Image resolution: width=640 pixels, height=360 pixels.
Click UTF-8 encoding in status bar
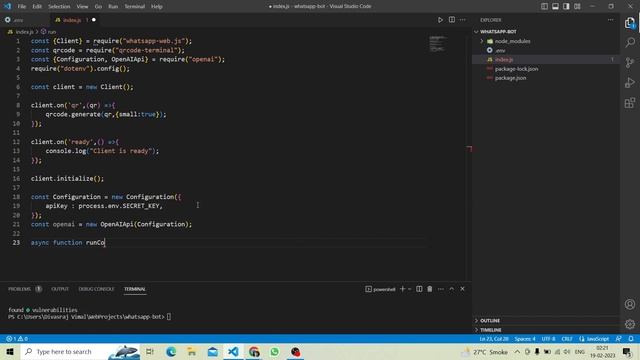(x=548, y=339)
